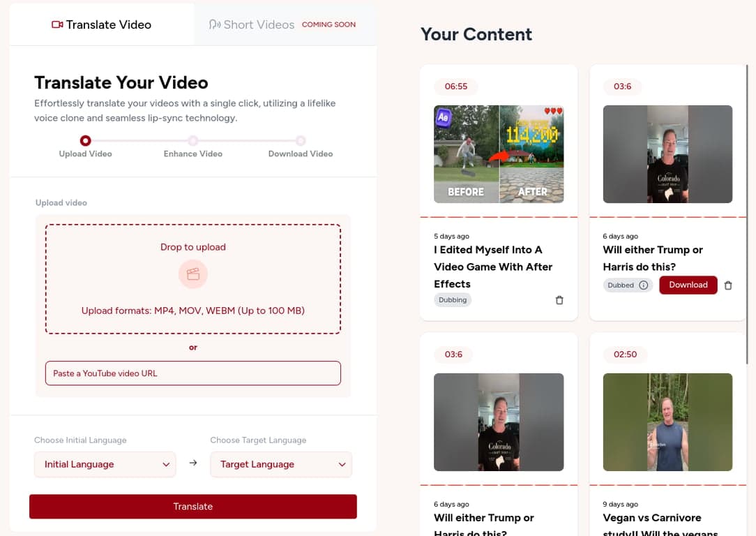Viewport: 756px width, 536px height.
Task: Click the arrow between language selectors
Action: tap(193, 463)
